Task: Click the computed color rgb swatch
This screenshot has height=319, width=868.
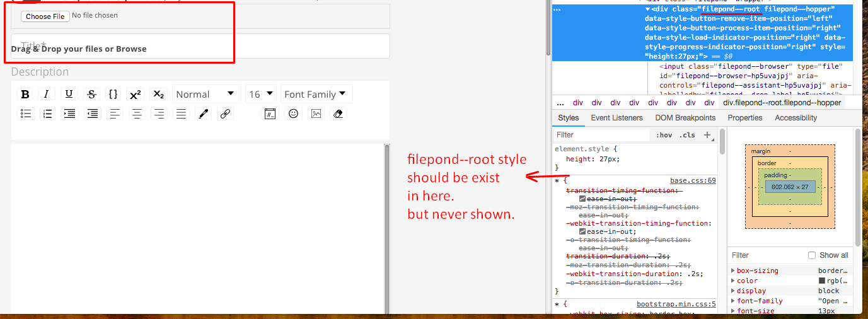Action: [x=822, y=281]
